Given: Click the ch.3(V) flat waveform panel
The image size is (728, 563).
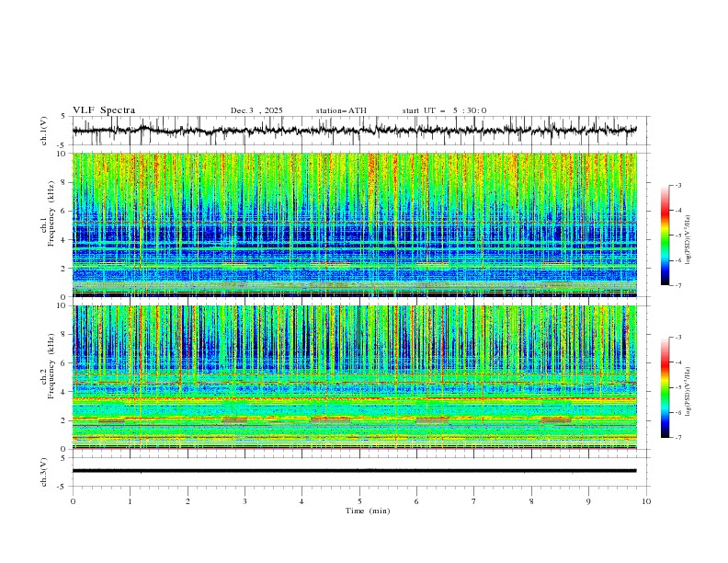Looking at the screenshot, I should [x=358, y=470].
